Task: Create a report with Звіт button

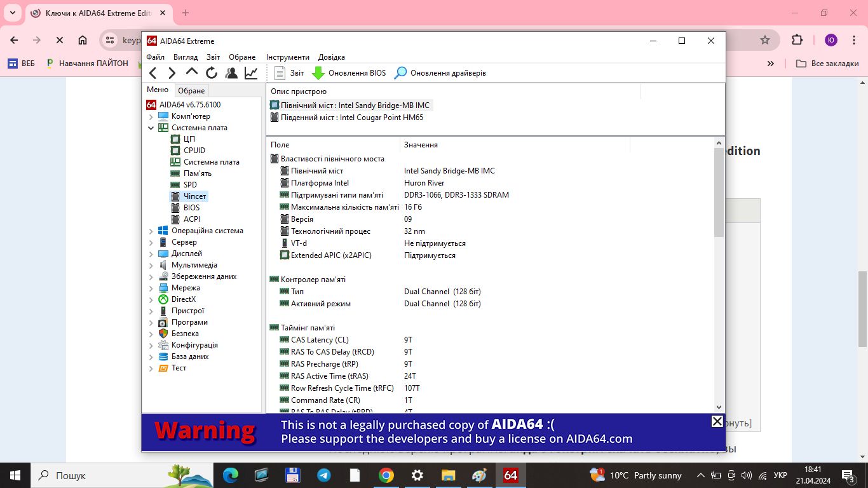Action: 288,73
